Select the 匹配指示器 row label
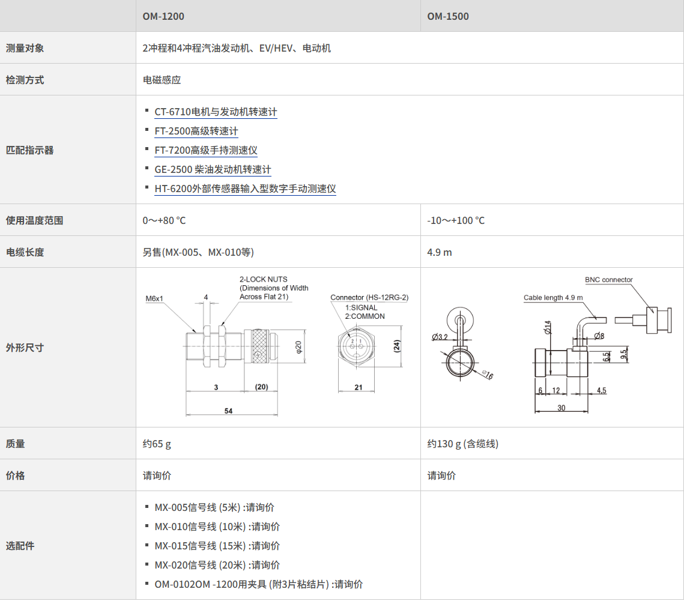The image size is (684, 616). pyautogui.click(x=29, y=150)
